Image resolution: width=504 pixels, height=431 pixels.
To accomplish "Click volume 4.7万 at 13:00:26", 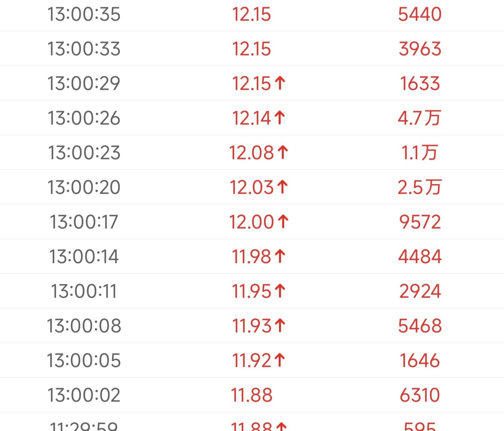I will (x=419, y=118).
